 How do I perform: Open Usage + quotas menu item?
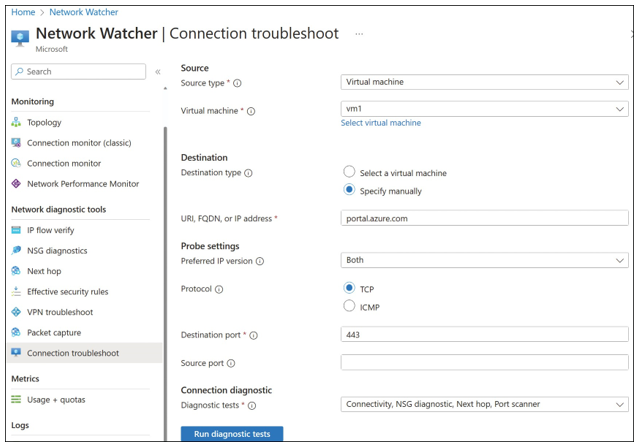(x=56, y=399)
